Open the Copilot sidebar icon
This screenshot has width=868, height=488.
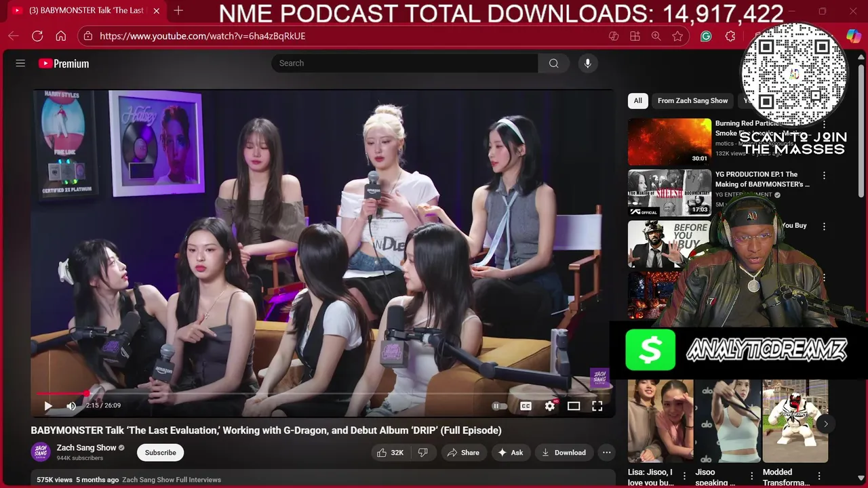(853, 36)
